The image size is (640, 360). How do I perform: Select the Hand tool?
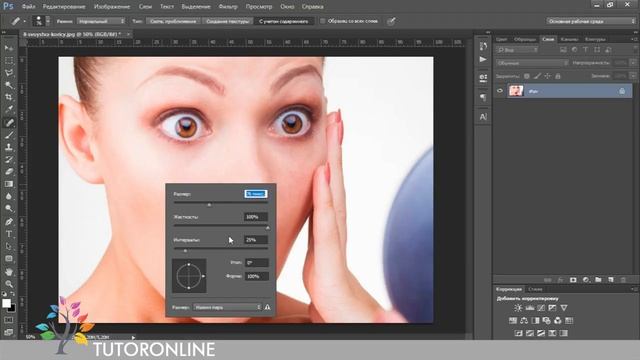pos(9,272)
